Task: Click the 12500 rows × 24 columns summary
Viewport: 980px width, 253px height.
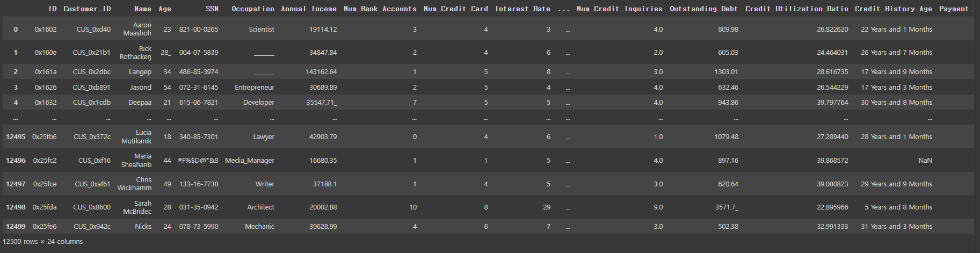Action: (43, 242)
